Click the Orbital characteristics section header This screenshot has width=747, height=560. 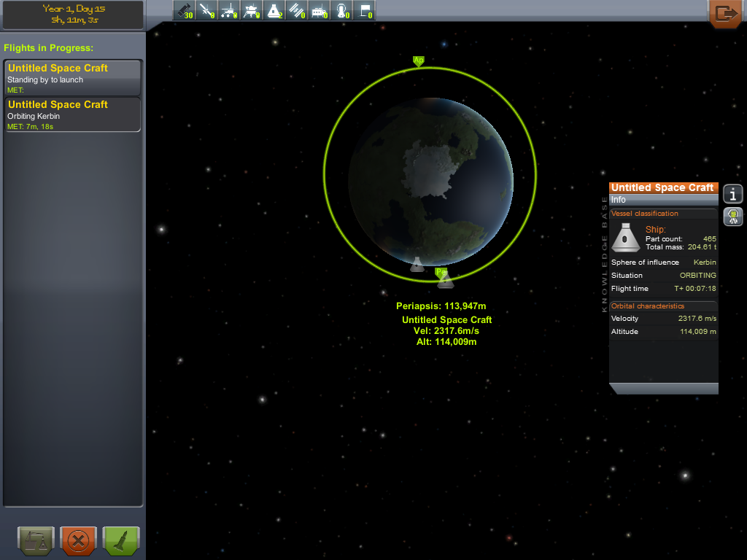(664, 306)
